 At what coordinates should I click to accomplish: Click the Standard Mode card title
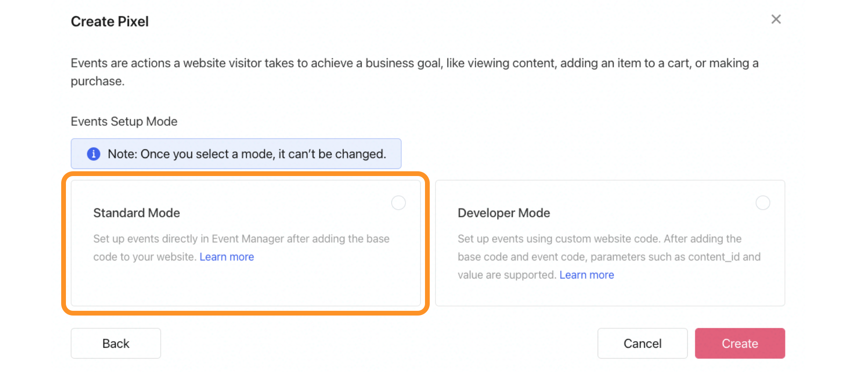tap(137, 213)
